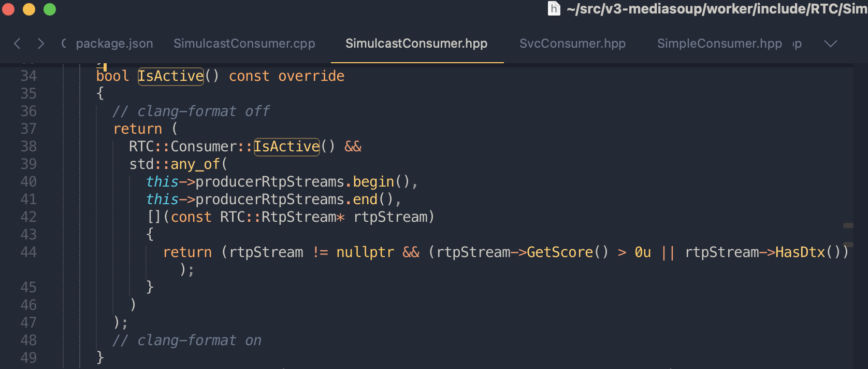Click the change marker on the right edge
Image resolution: width=868 pixels, height=369 pixels.
point(848,225)
